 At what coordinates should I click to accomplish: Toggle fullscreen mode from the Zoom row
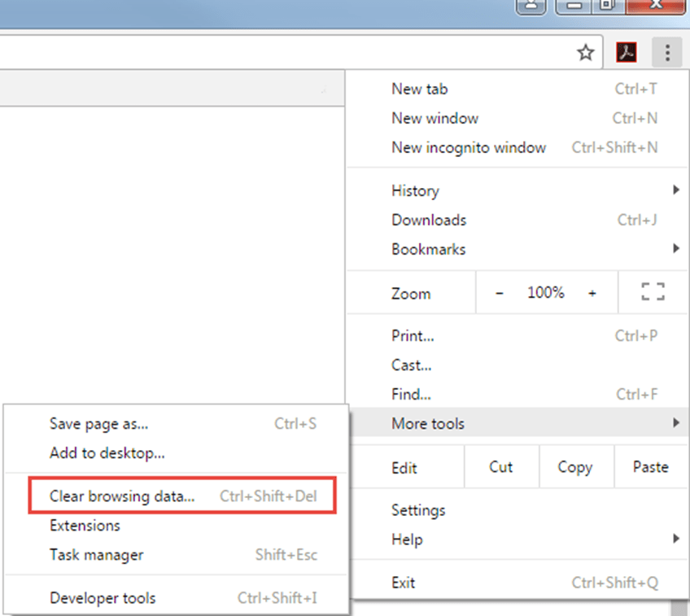pos(653,292)
